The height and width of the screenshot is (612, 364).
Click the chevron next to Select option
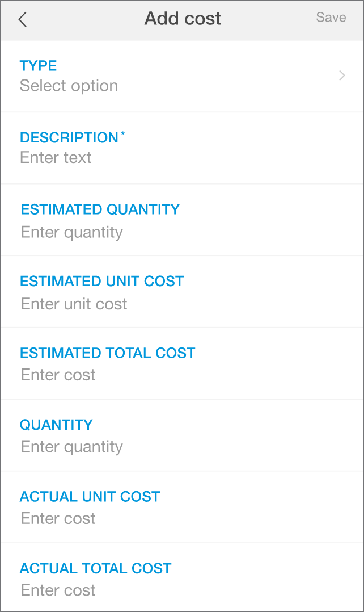click(342, 76)
